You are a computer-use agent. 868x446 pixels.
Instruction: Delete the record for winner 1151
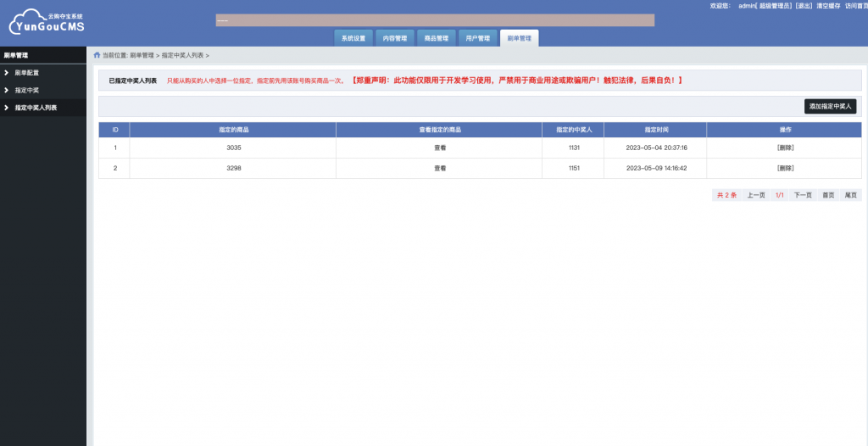pos(785,169)
